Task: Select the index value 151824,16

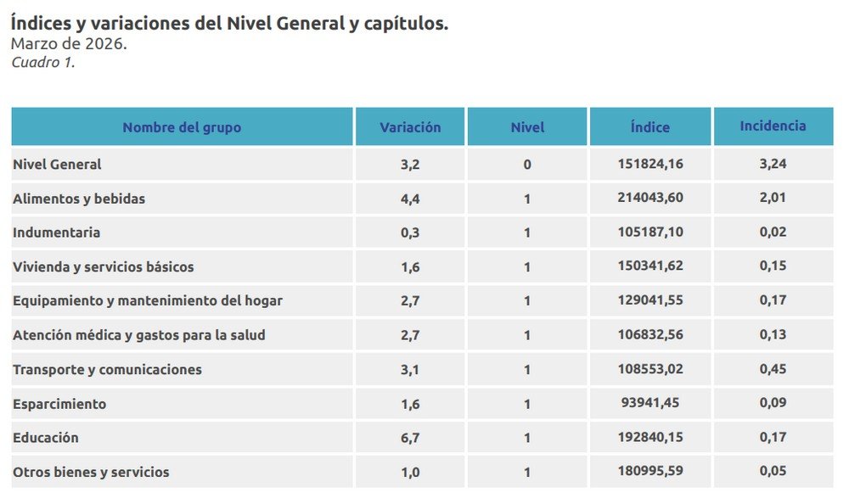Action: [650, 165]
